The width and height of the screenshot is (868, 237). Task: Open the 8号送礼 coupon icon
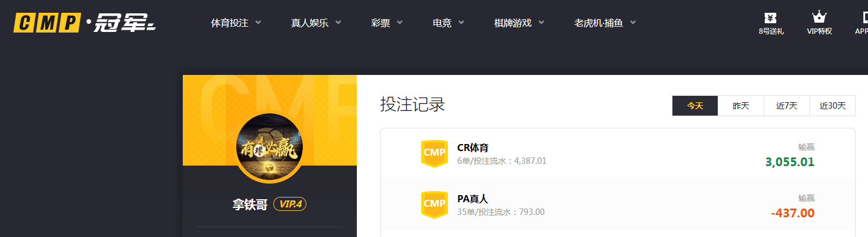tap(771, 18)
